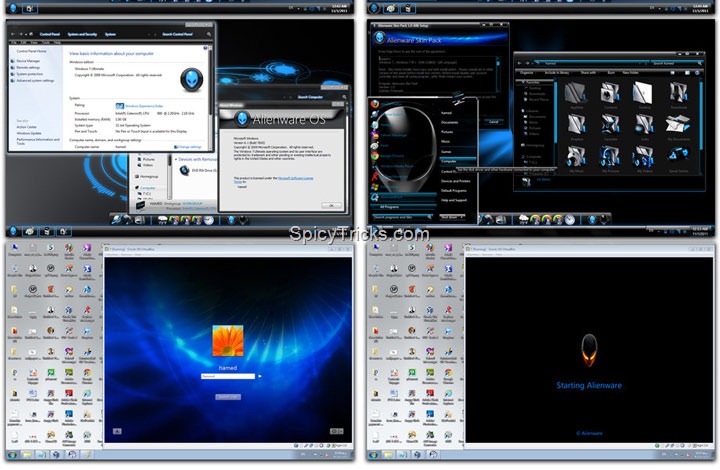Screen dimensions: 720x470
Task: Click OK in the About Windows Alienware OS dialog
Action: pos(331,205)
